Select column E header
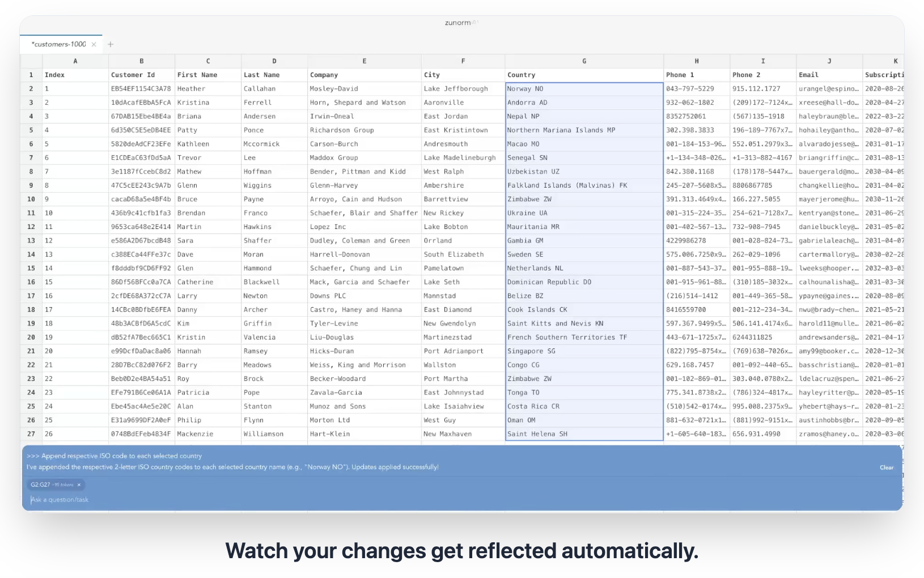Viewport: 924px width, 578px height. [x=364, y=61]
